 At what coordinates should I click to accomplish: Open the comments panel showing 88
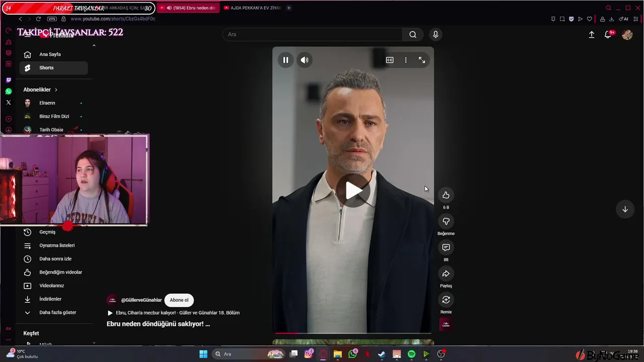[446, 247]
